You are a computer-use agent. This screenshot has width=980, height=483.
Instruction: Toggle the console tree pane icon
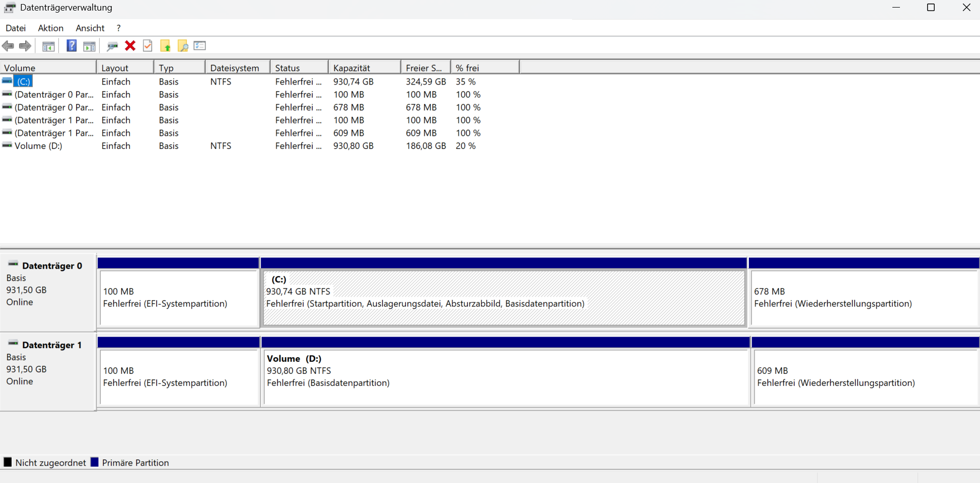[x=48, y=46]
